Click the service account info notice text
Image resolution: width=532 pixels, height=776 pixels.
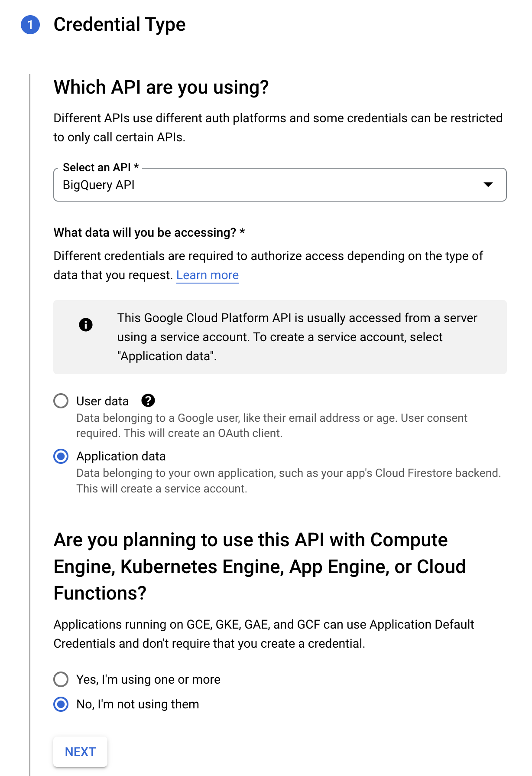(x=297, y=337)
